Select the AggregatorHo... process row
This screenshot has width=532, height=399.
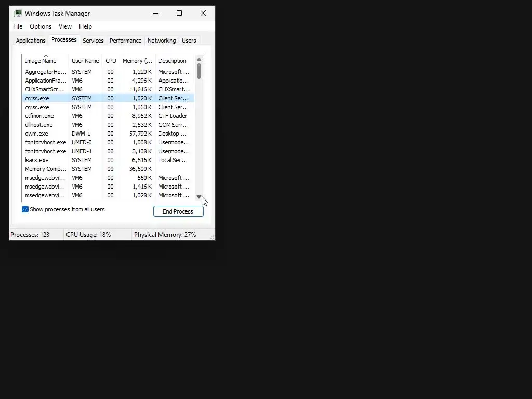[108, 72]
